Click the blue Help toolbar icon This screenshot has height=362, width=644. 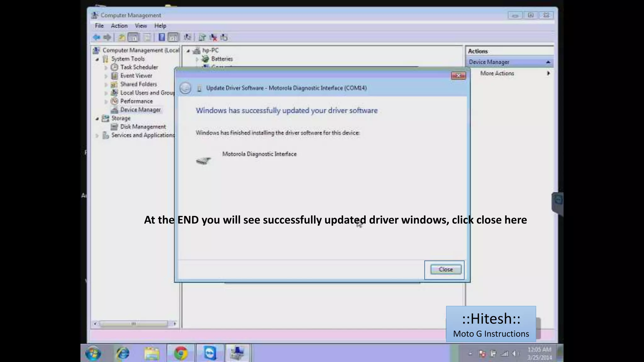(x=162, y=37)
